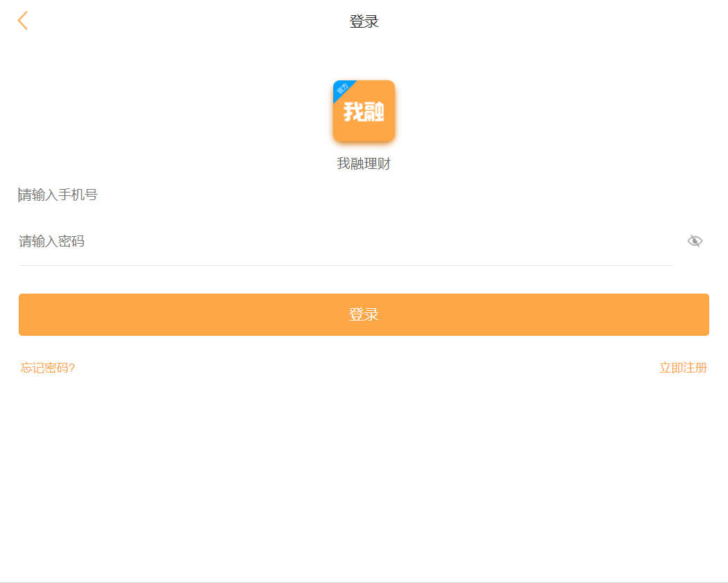Toggle password visibility with the eye icon
The height and width of the screenshot is (583, 728).
695,241
